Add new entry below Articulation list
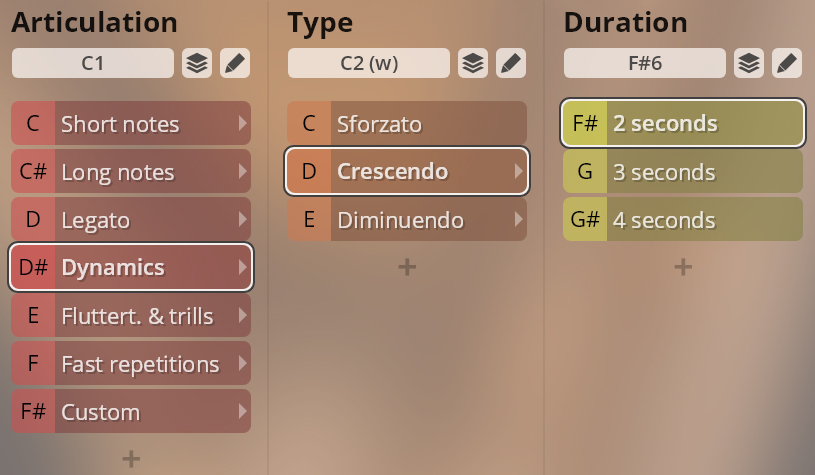This screenshot has width=815, height=475. (x=131, y=458)
